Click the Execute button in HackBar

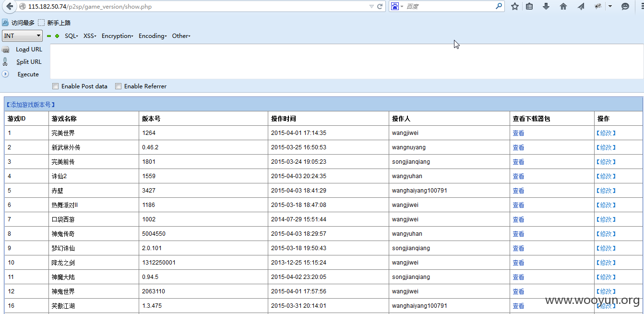click(x=28, y=74)
